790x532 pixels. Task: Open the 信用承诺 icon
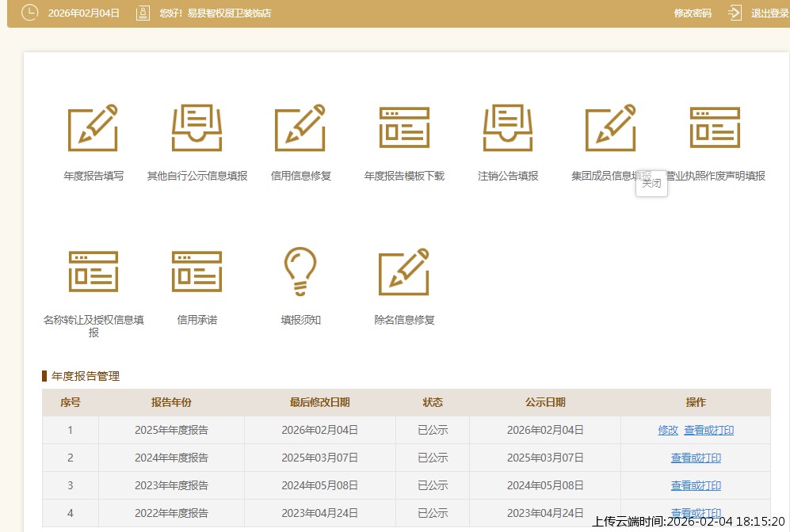point(197,272)
